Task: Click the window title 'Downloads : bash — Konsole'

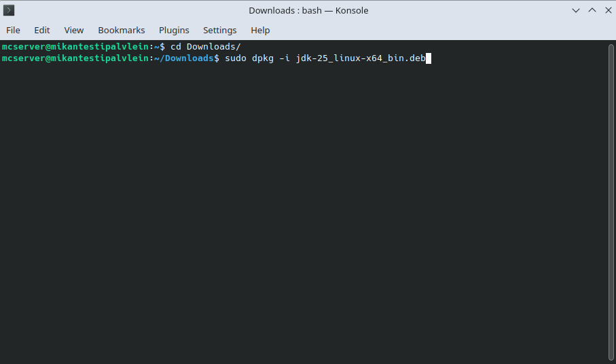Action: pos(308,10)
